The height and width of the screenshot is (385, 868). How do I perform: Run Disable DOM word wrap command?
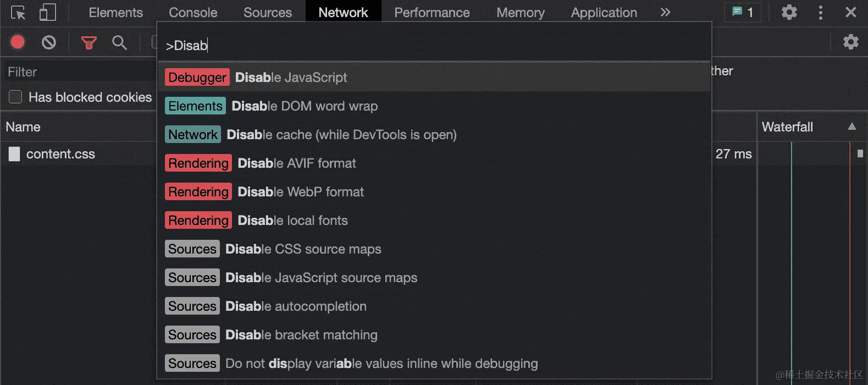pyautogui.click(x=434, y=106)
